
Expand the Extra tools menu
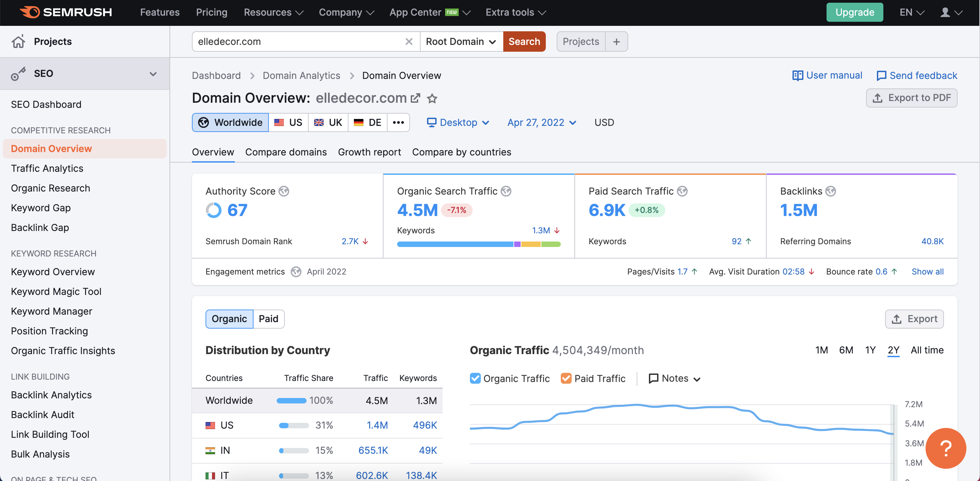(516, 13)
